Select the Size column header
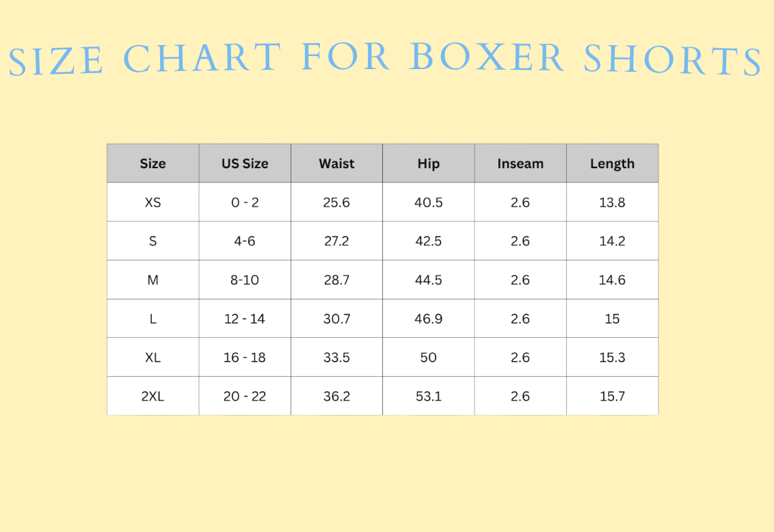Image resolution: width=774 pixels, height=532 pixels. (x=153, y=163)
